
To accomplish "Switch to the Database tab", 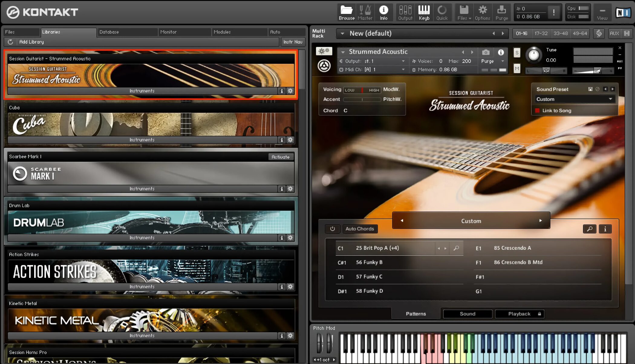I will (x=127, y=32).
